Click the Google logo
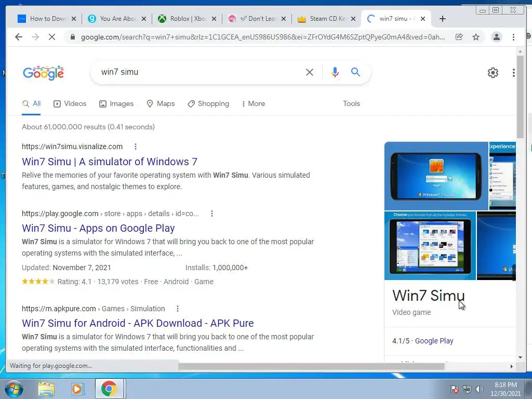This screenshot has height=399, width=532. pyautogui.click(x=43, y=73)
